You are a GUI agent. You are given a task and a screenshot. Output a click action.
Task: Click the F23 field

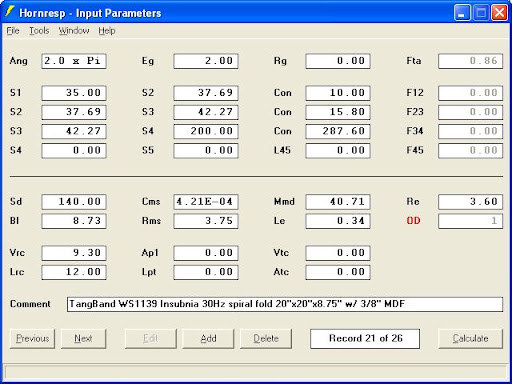(470, 112)
